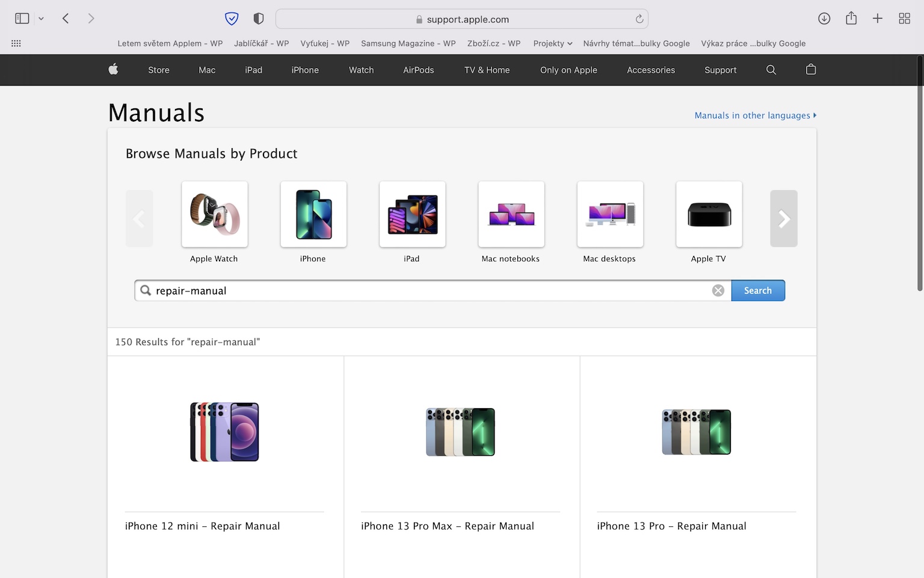Go forward to the next page
924x578 pixels.
(91, 19)
